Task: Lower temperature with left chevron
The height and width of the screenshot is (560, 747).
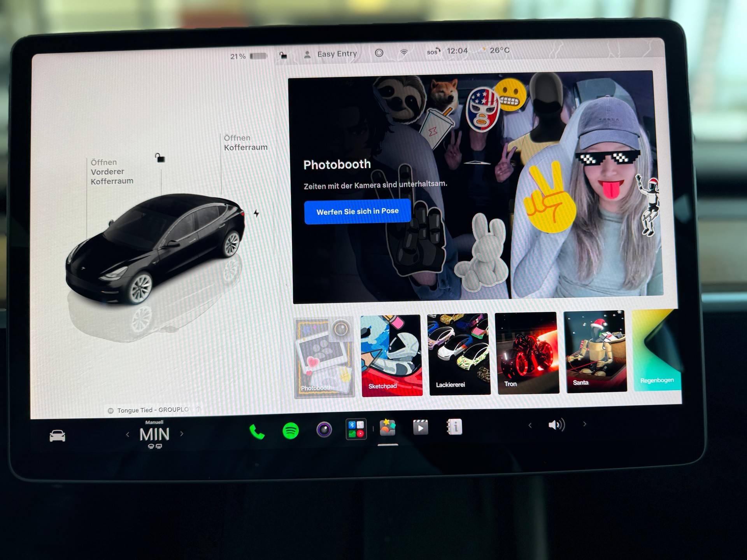Action: click(128, 434)
